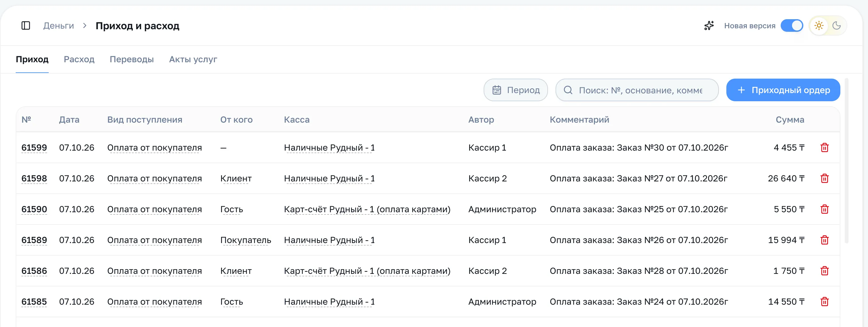Viewport: 868px width, 327px height.
Task: Click the Сумма column header
Action: click(x=790, y=119)
